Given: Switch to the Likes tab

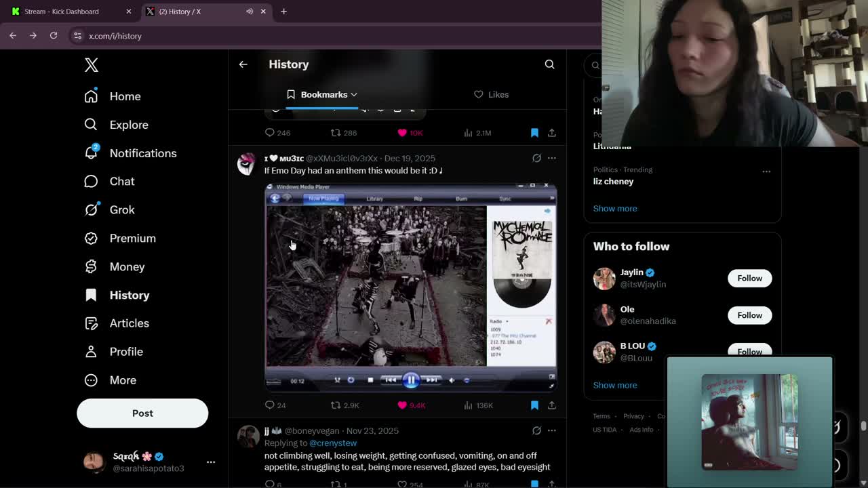Looking at the screenshot, I should pos(491,95).
